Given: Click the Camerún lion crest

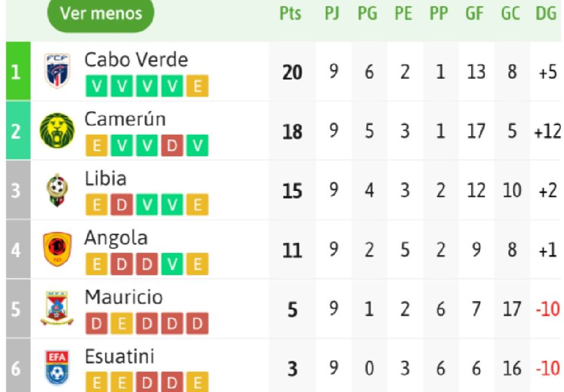Looking at the screenshot, I should (x=57, y=130).
